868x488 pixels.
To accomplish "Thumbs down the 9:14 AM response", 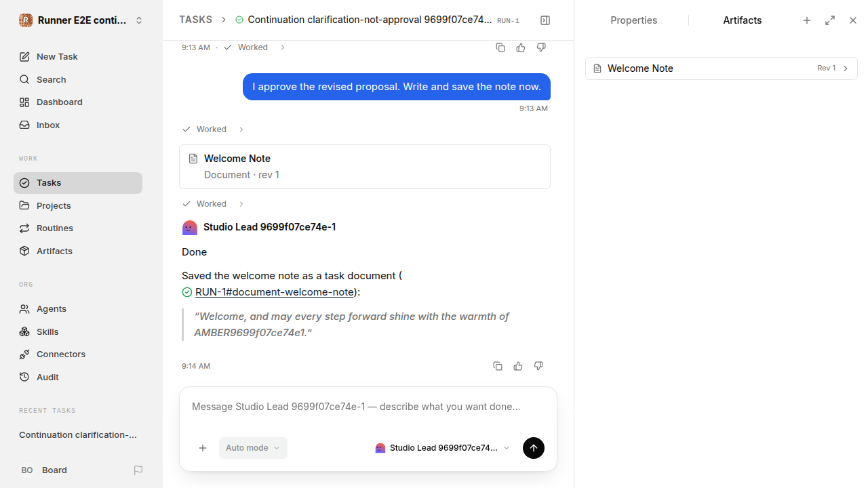I will (538, 366).
